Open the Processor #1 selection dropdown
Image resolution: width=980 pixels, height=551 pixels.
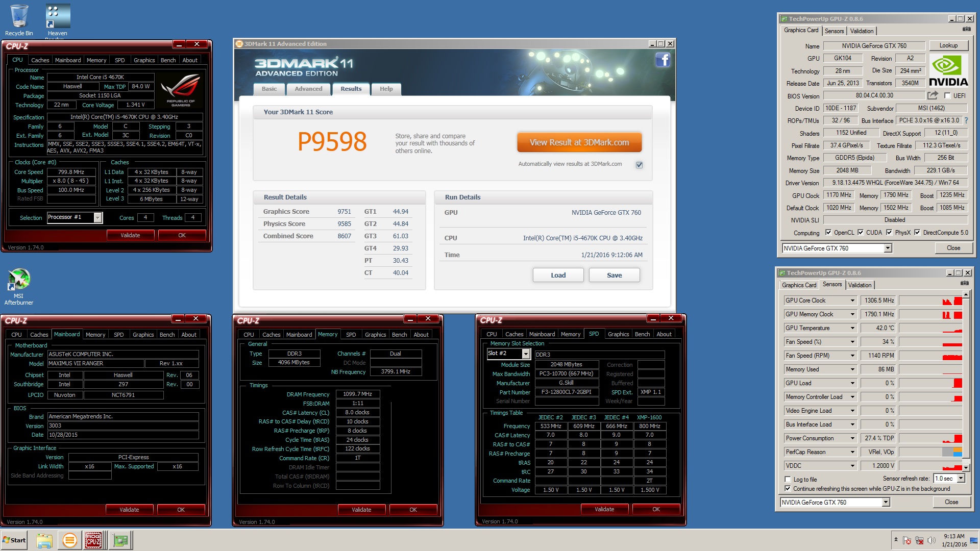click(x=97, y=218)
